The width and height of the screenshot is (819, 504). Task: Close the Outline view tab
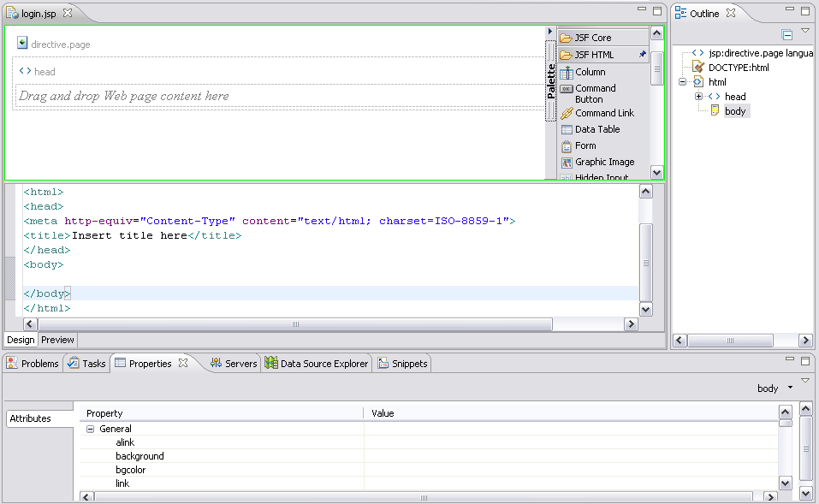[731, 13]
